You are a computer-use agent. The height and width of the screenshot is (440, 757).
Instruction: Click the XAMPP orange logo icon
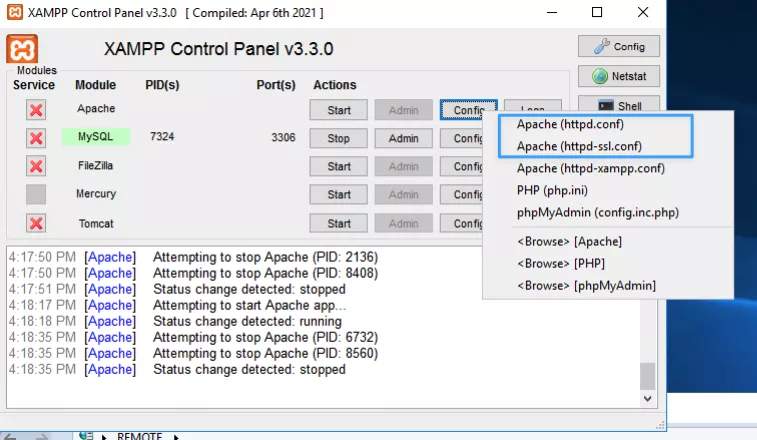[x=22, y=49]
